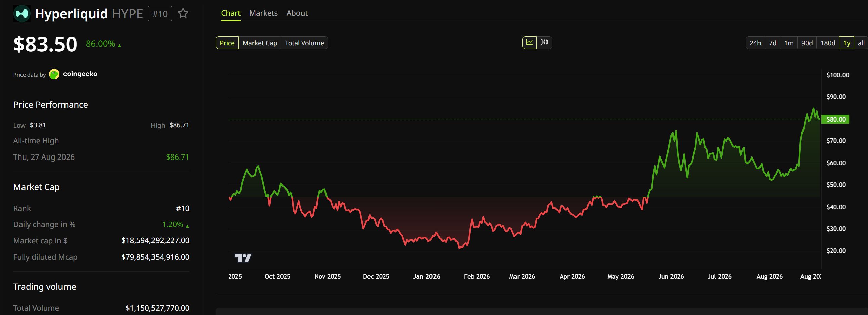The height and width of the screenshot is (315, 868).
Task: Click the Fully diluted Mcap $79,854,354,916.00
Action: [x=155, y=257]
